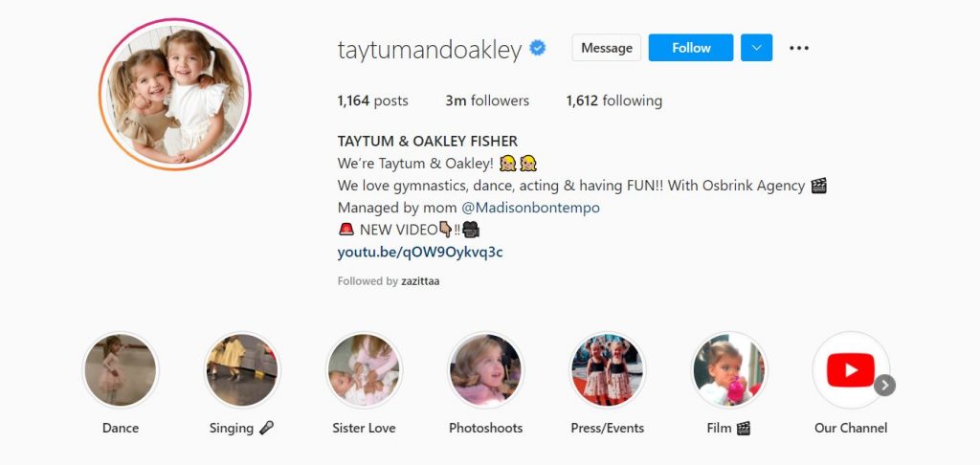The height and width of the screenshot is (465, 980).
Task: View the Press/Events highlight
Action: coord(608,370)
